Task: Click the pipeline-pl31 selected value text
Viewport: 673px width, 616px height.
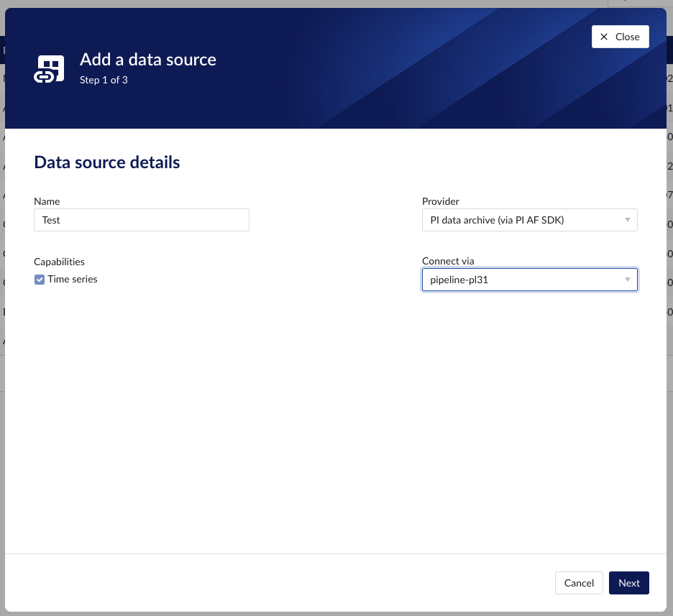Action: (x=459, y=280)
